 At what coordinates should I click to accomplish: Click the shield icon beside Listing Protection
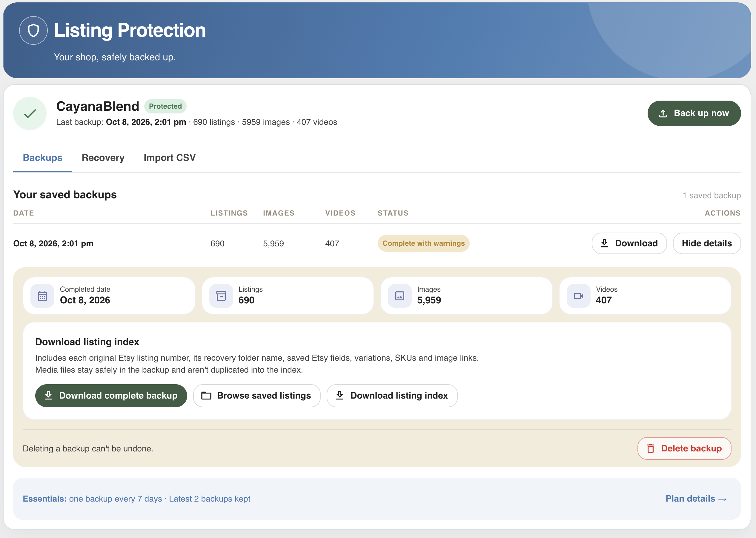coord(33,30)
